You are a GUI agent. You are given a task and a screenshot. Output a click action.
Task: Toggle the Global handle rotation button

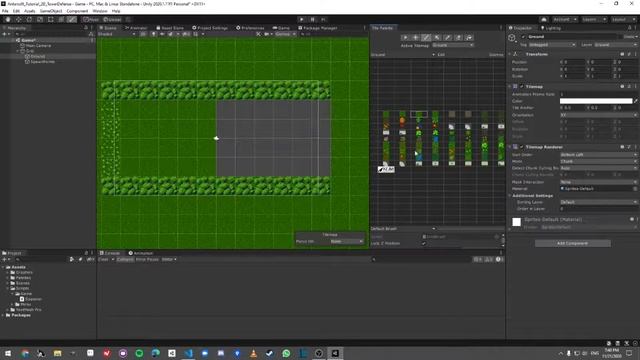tap(112, 19)
